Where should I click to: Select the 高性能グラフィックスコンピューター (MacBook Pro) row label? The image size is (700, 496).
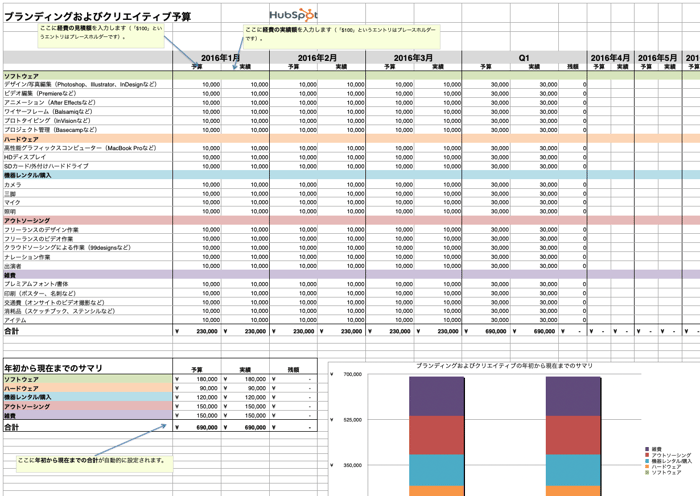tap(80, 148)
